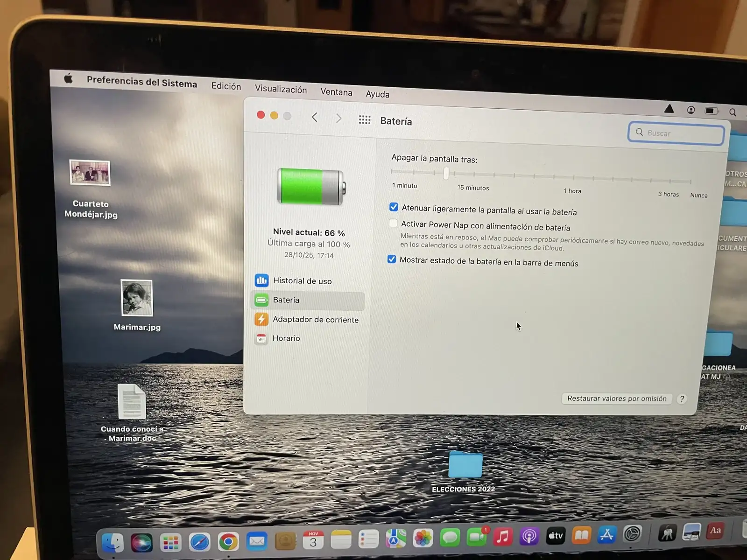The height and width of the screenshot is (560, 747).
Task: Open the Apple menu
Action: (69, 78)
